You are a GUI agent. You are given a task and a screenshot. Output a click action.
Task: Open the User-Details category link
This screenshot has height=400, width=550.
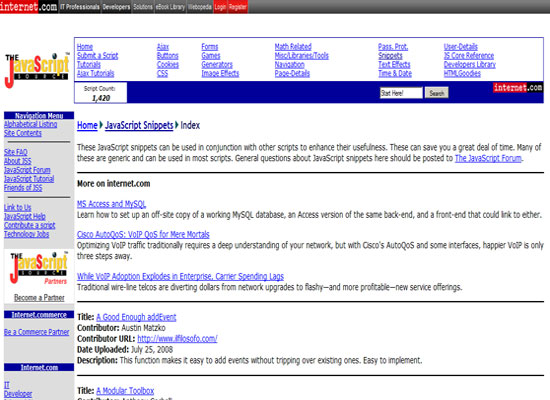[461, 47]
